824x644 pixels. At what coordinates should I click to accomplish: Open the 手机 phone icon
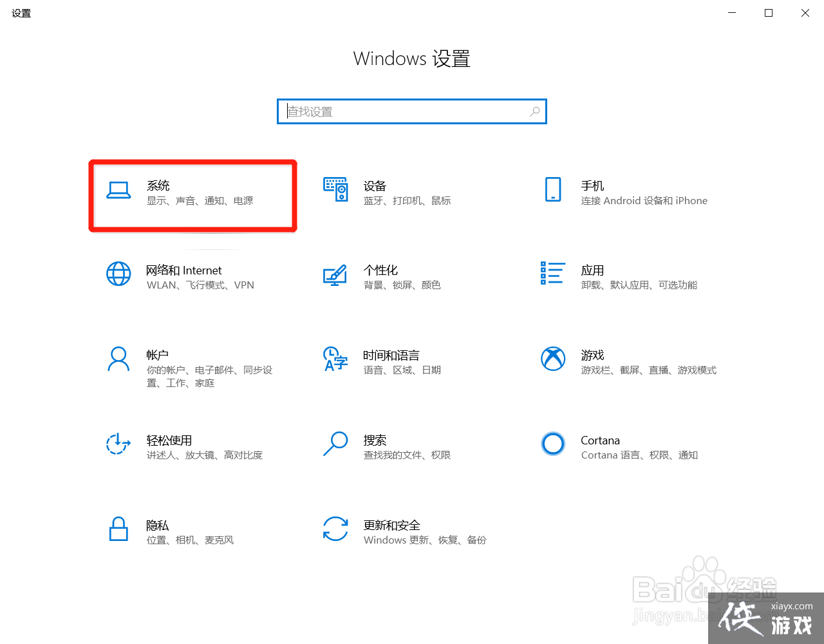553,189
